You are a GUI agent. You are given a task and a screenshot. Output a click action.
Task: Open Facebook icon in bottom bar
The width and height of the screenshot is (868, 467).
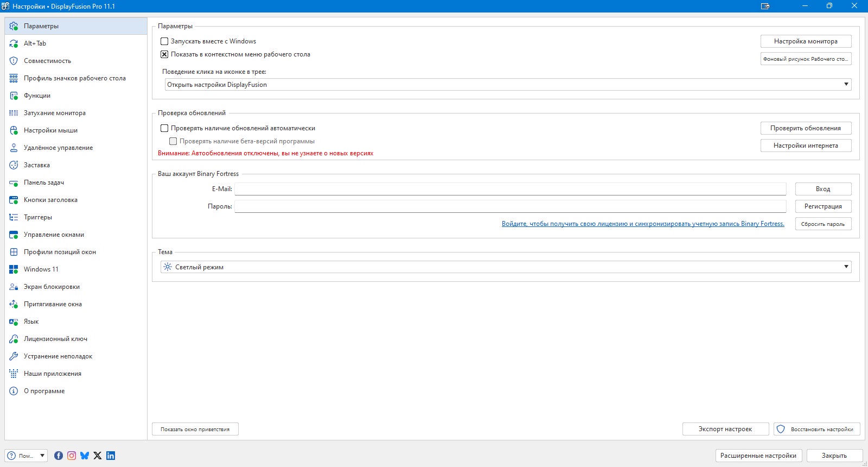(59, 456)
